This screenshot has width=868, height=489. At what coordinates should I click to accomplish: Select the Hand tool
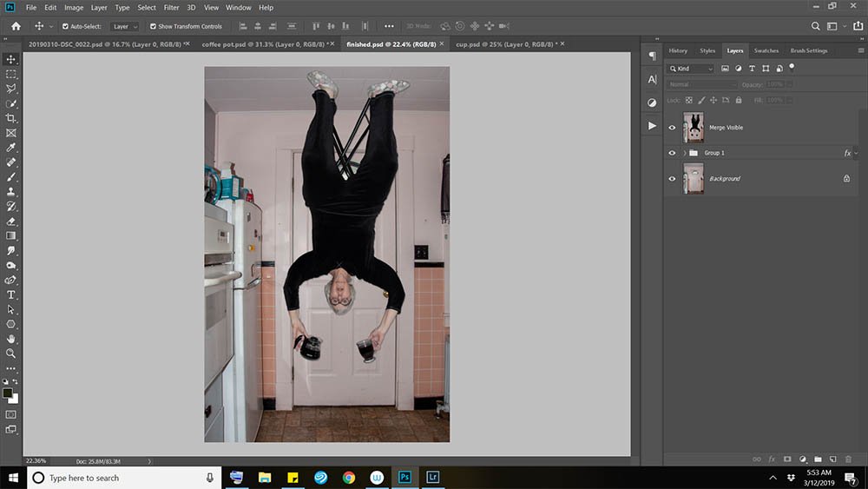[x=10, y=339]
